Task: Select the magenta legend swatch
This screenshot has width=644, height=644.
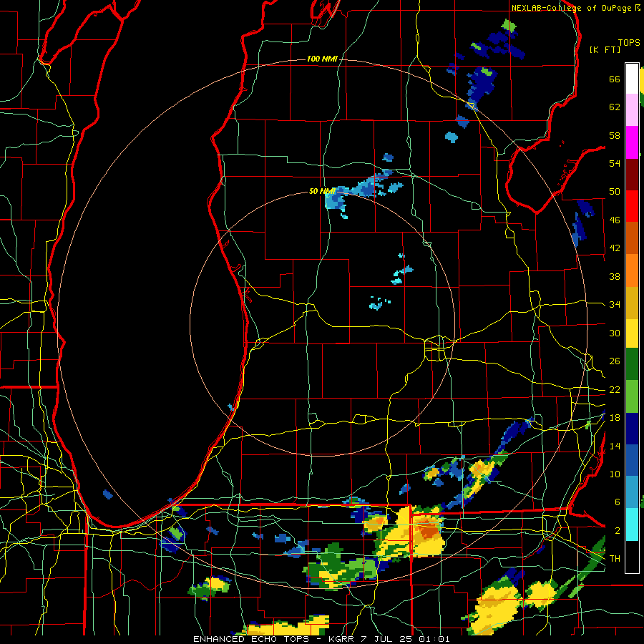Action: 632,142
